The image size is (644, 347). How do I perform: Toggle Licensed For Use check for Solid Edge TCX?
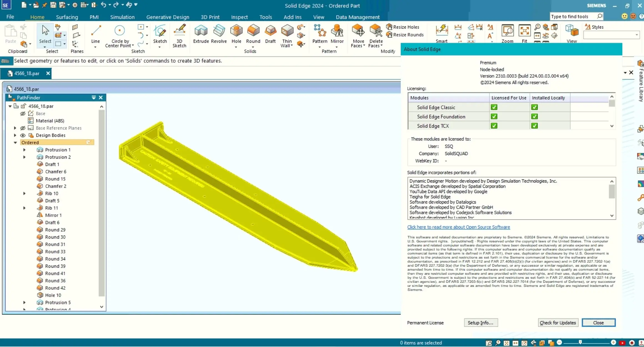[494, 126]
